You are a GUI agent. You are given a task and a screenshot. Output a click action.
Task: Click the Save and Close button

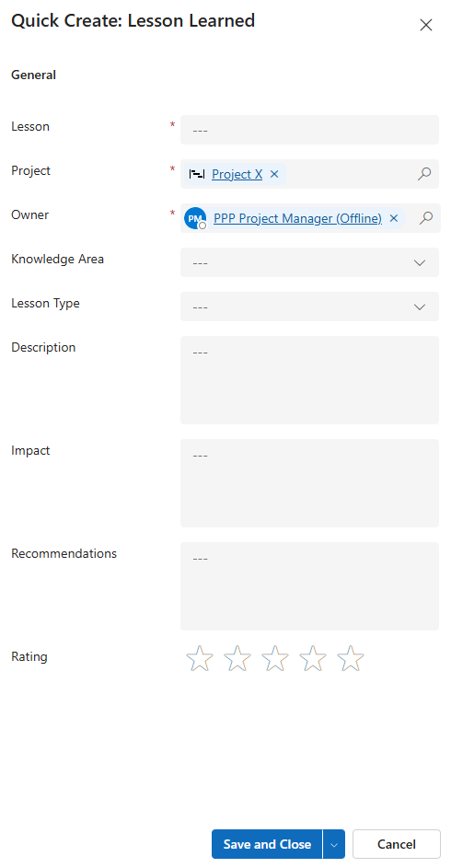[x=267, y=844]
